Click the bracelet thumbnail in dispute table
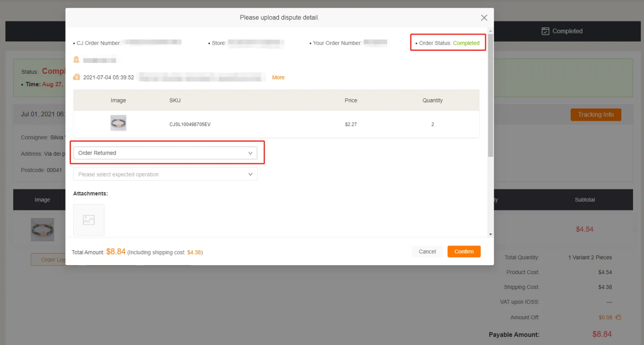Image resolution: width=644 pixels, height=345 pixels. pos(118,123)
